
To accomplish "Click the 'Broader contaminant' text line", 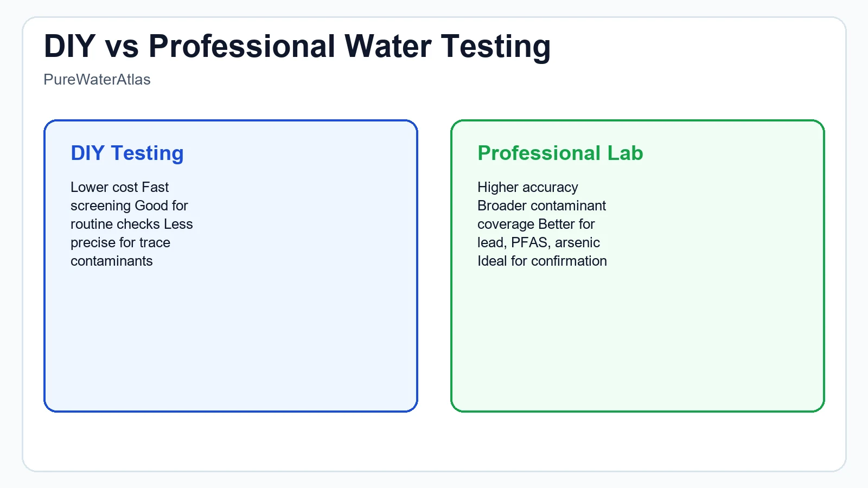I will [541, 206].
